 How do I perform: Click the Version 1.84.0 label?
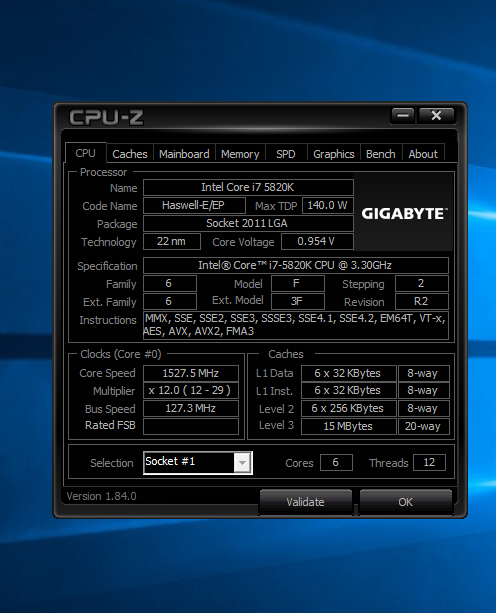(x=101, y=496)
